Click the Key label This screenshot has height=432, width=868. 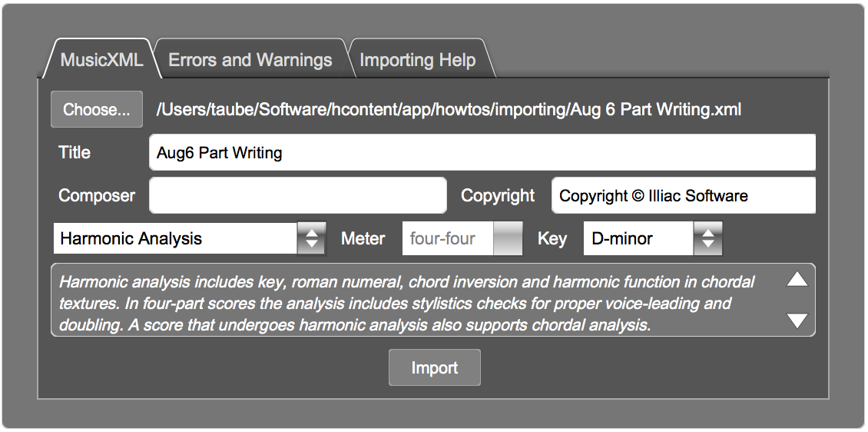[x=552, y=238]
